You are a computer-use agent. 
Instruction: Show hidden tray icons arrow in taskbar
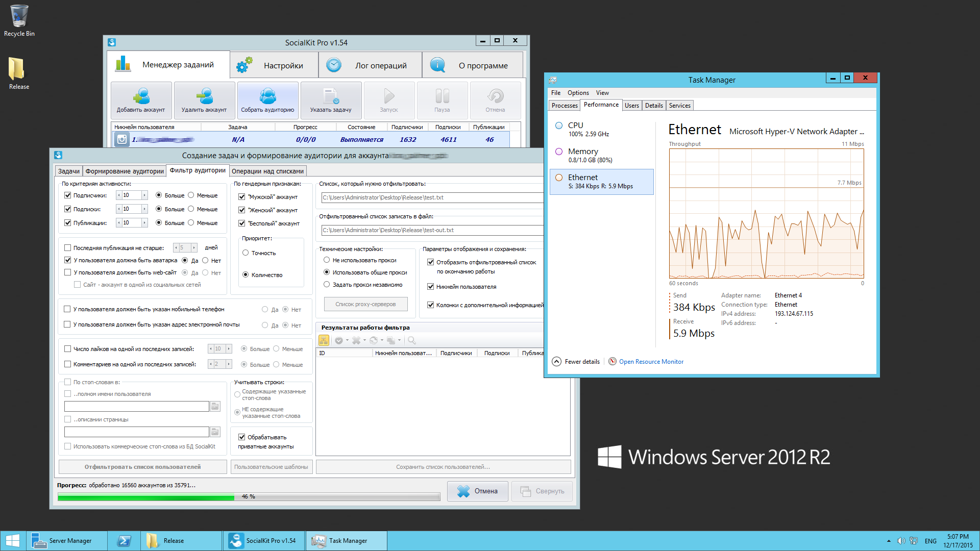(889, 541)
